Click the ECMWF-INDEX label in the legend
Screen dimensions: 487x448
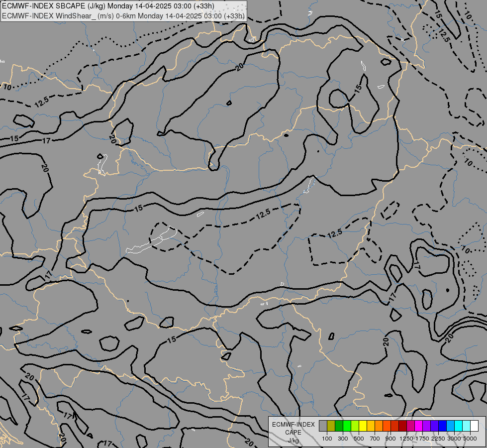pos(293,425)
